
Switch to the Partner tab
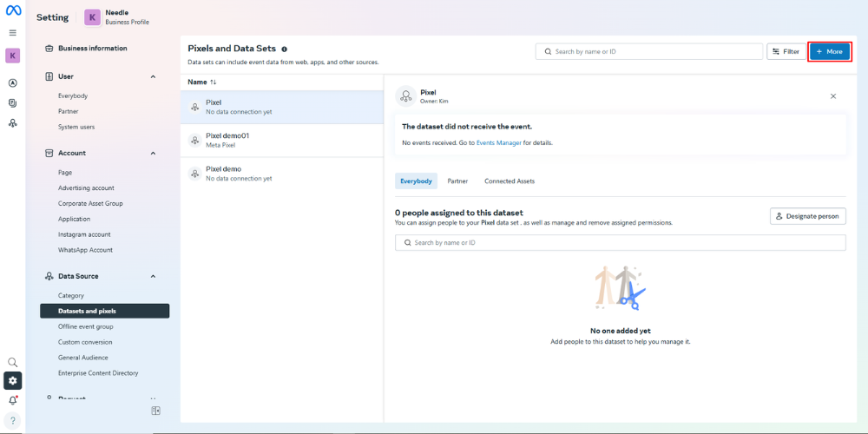457,181
